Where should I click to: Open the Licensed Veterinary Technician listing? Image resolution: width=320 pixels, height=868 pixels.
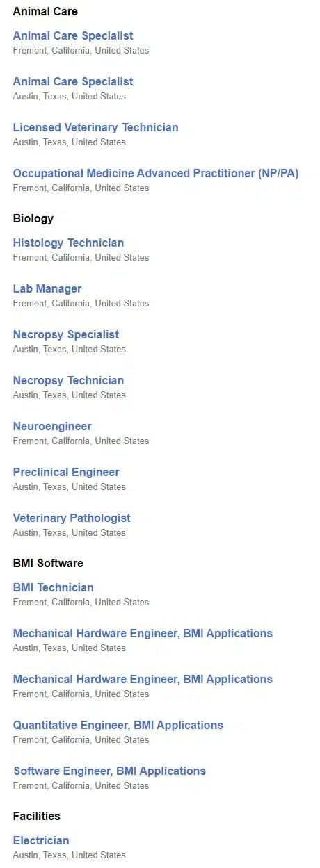[x=95, y=127]
